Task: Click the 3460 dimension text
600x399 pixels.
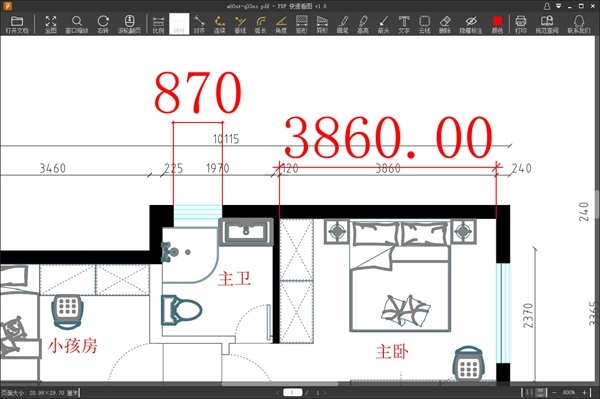Action: pos(53,168)
